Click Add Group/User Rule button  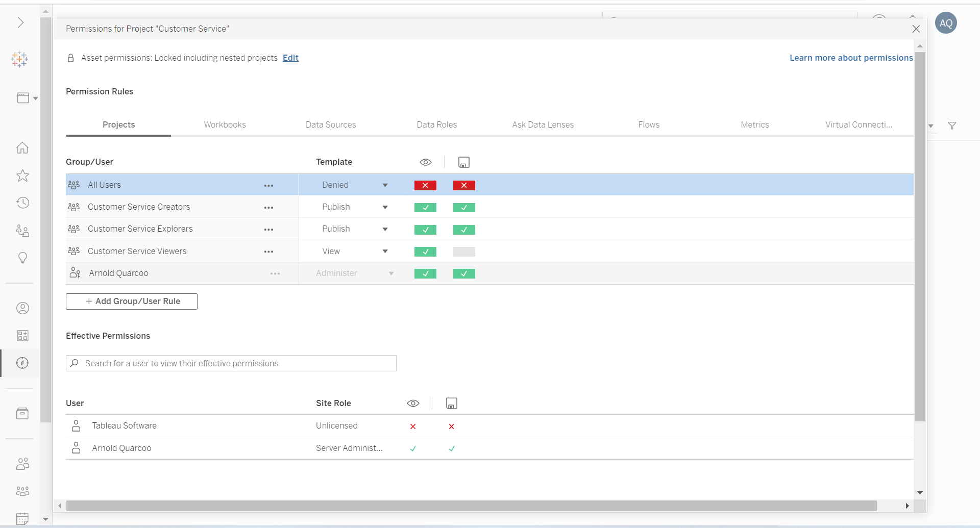coord(132,301)
